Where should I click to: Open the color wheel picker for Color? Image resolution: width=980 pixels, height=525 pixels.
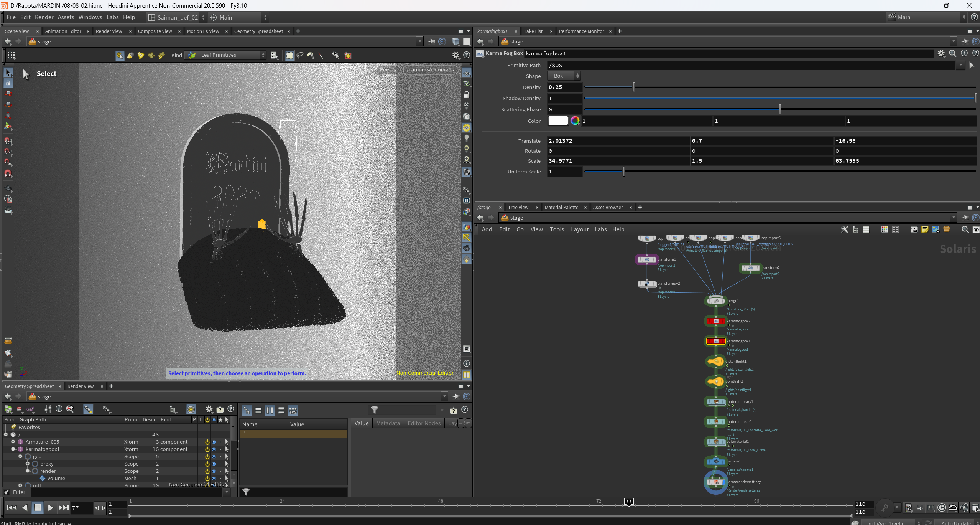(575, 121)
